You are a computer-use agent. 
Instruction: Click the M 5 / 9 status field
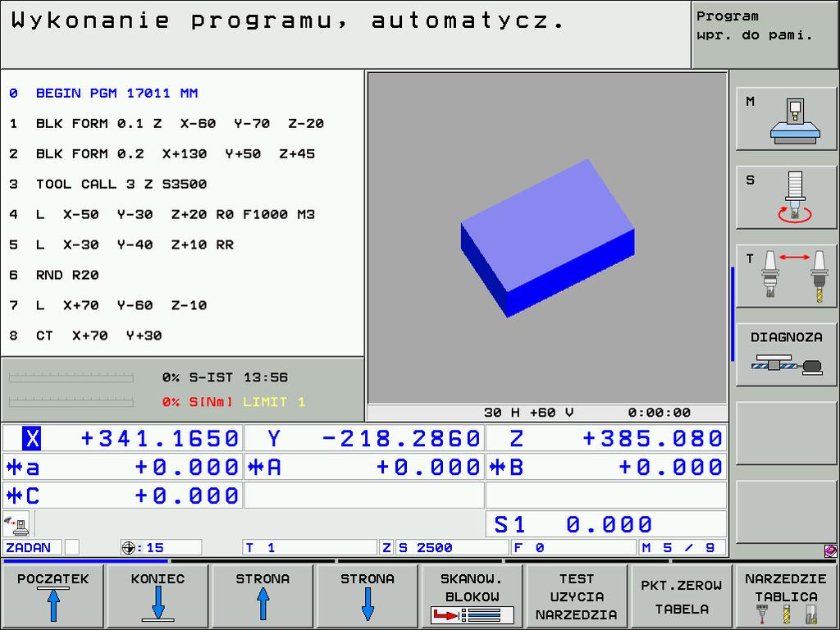682,547
